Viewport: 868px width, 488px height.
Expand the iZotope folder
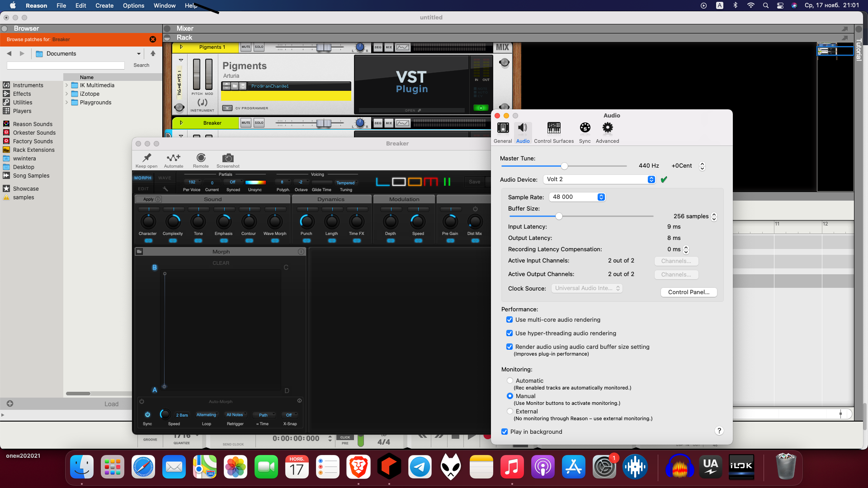(x=66, y=94)
